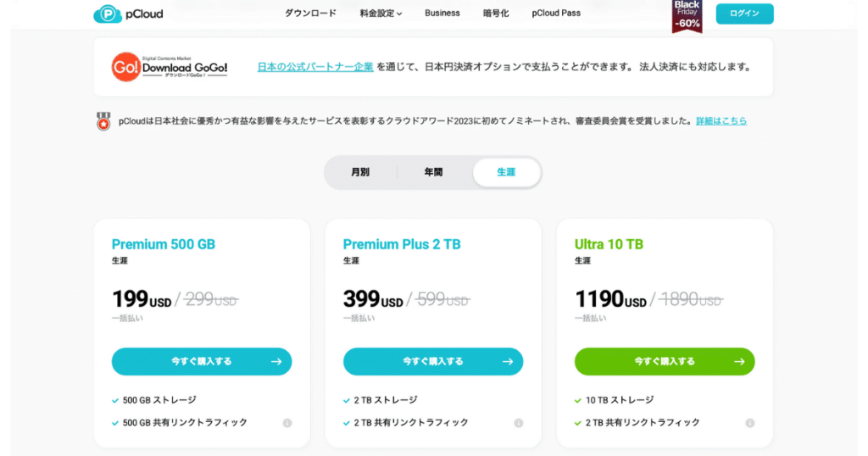The width and height of the screenshot is (868, 456).
Task: Click the pCloud logo icon
Action: 108,14
